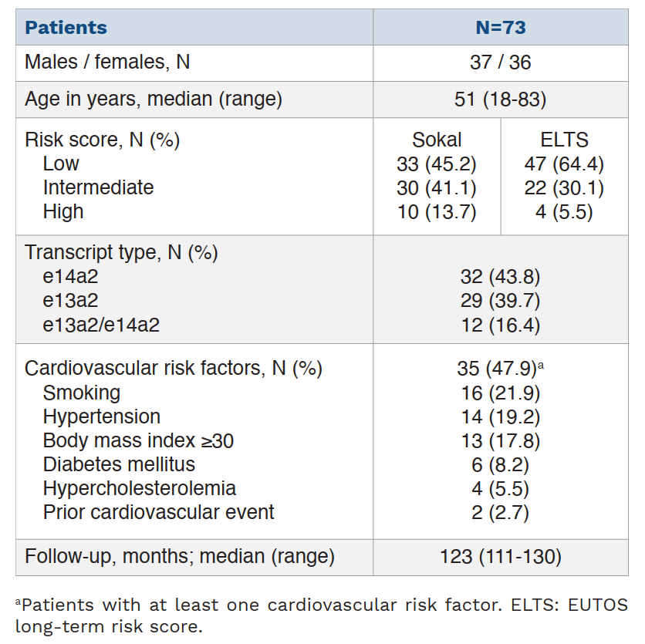Click the ELTS column heading
The image size is (645, 644).
click(x=565, y=140)
